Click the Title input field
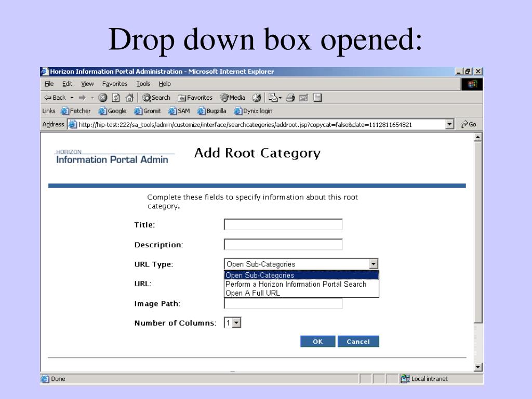This screenshot has height=399, width=532. [x=283, y=224]
